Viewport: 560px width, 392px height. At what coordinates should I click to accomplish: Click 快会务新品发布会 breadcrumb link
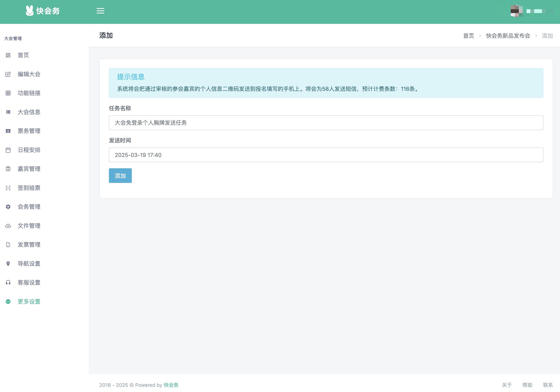click(x=508, y=36)
